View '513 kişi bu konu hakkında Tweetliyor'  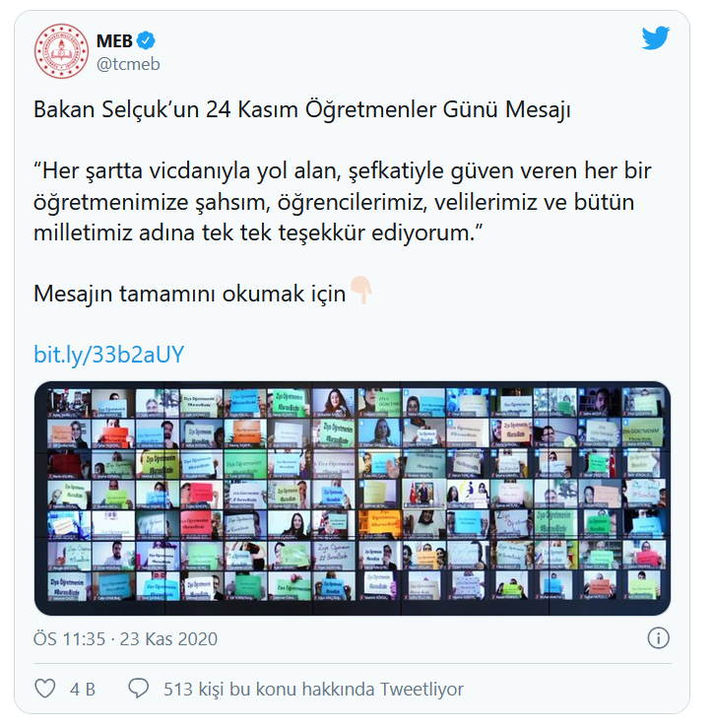313,689
